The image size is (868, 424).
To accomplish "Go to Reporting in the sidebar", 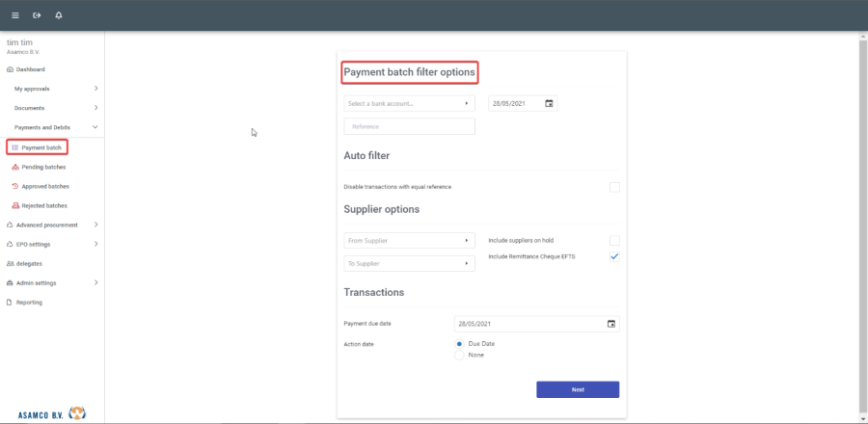I will pos(29,303).
